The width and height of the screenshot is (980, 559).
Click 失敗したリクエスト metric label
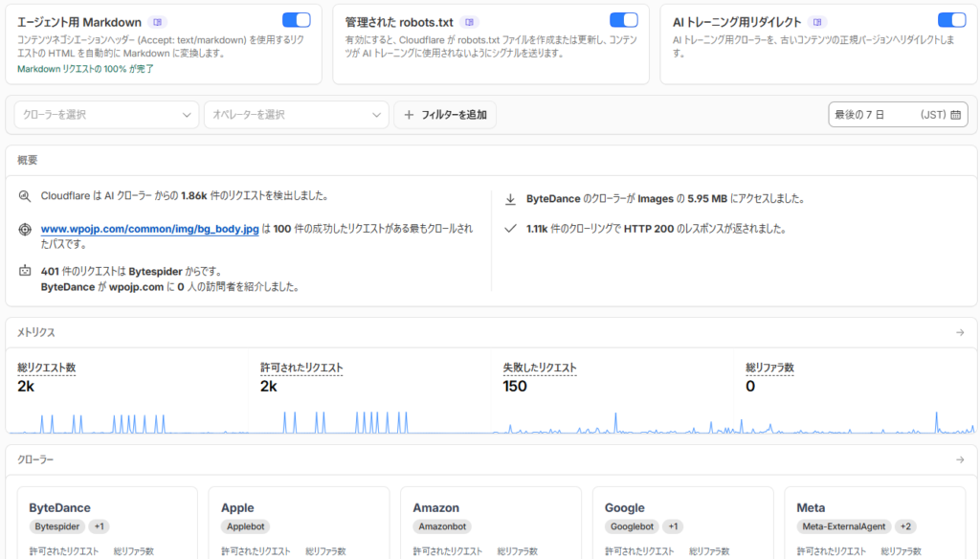pos(540,368)
